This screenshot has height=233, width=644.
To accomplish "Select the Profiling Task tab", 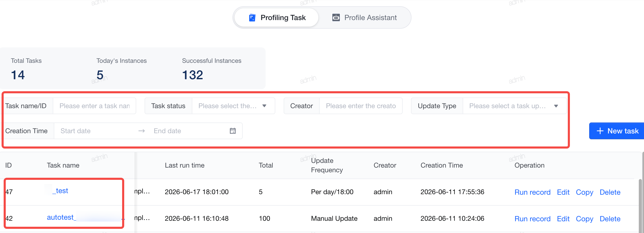I will point(277,17).
